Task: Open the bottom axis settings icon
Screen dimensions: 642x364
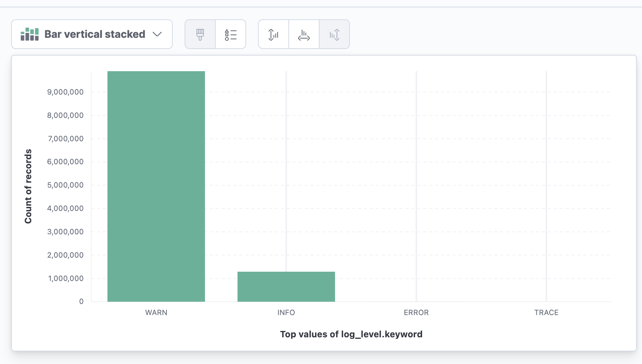Action: coord(304,34)
